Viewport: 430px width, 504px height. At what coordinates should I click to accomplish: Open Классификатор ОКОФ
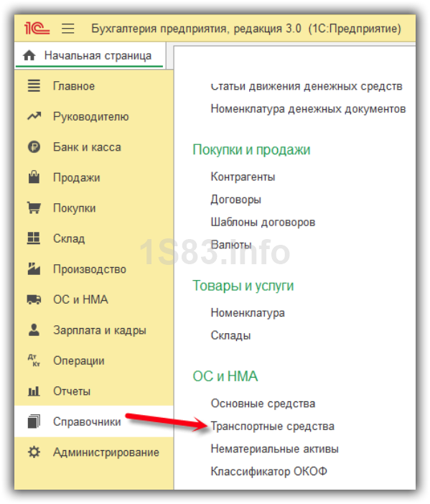coord(268,471)
